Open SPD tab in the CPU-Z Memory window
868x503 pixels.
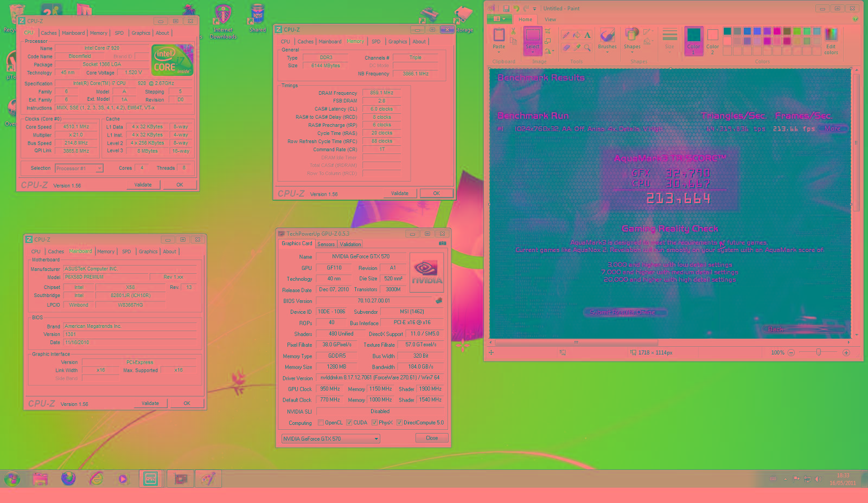point(376,42)
